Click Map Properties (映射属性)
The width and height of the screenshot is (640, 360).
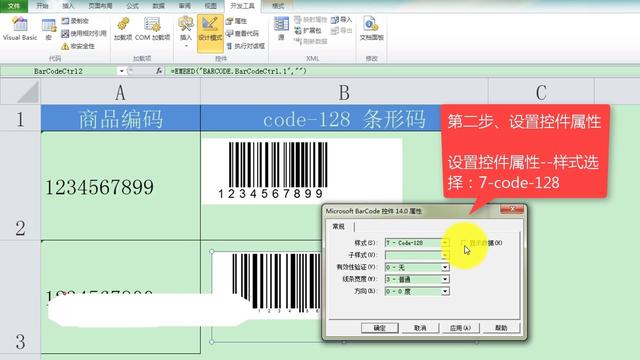pyautogui.click(x=310, y=20)
